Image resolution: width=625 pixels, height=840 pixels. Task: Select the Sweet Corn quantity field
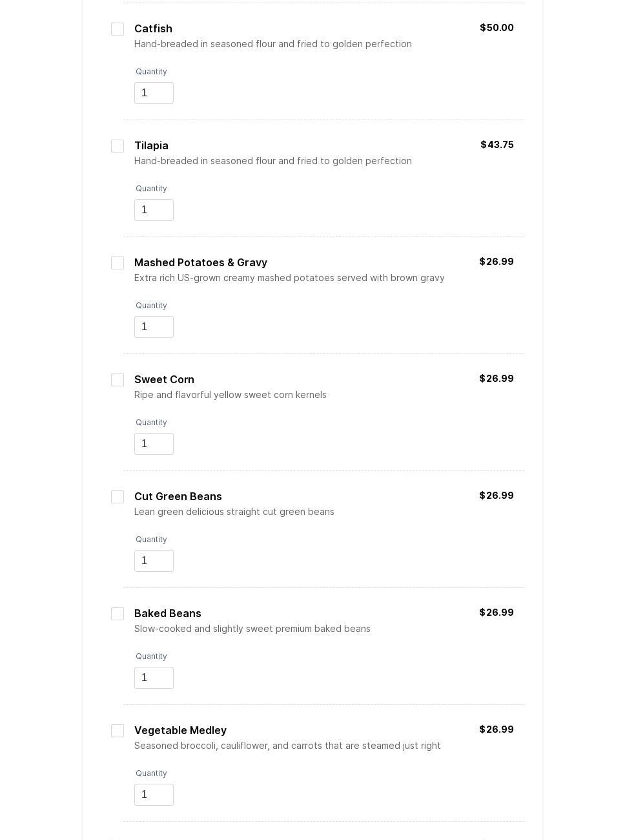point(154,444)
